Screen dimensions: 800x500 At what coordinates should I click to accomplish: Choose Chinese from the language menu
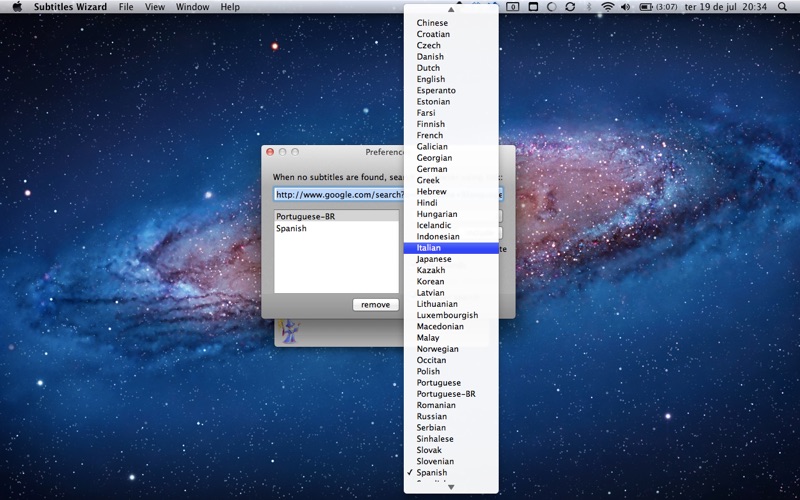tap(451, 23)
